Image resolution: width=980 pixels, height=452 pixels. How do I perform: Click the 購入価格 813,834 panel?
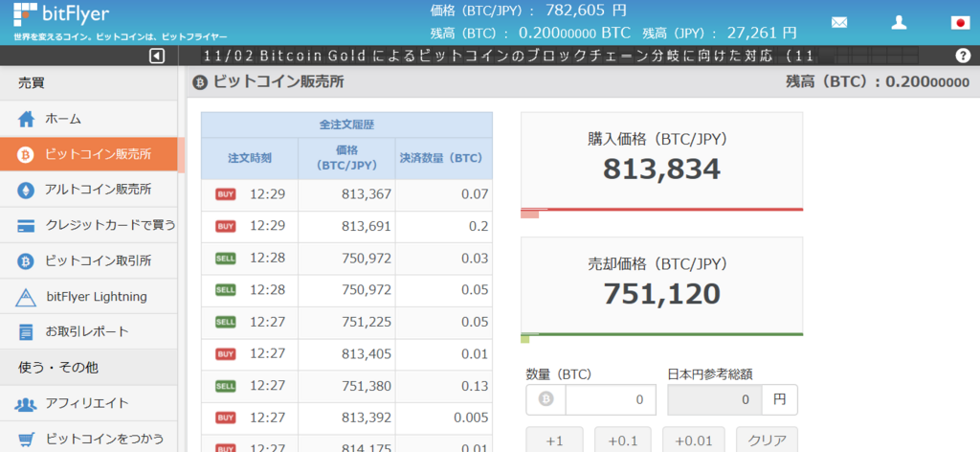coord(662,160)
